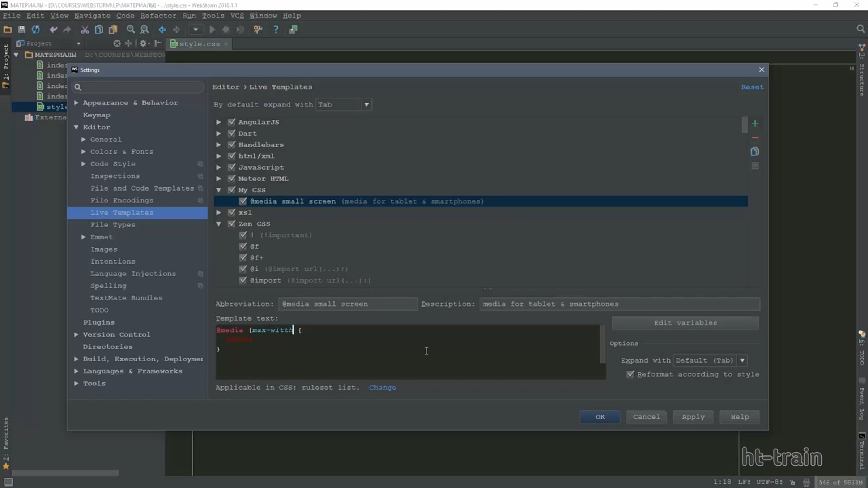Click the green plus add template icon
Image resolution: width=868 pixels, height=488 pixels.
(755, 124)
